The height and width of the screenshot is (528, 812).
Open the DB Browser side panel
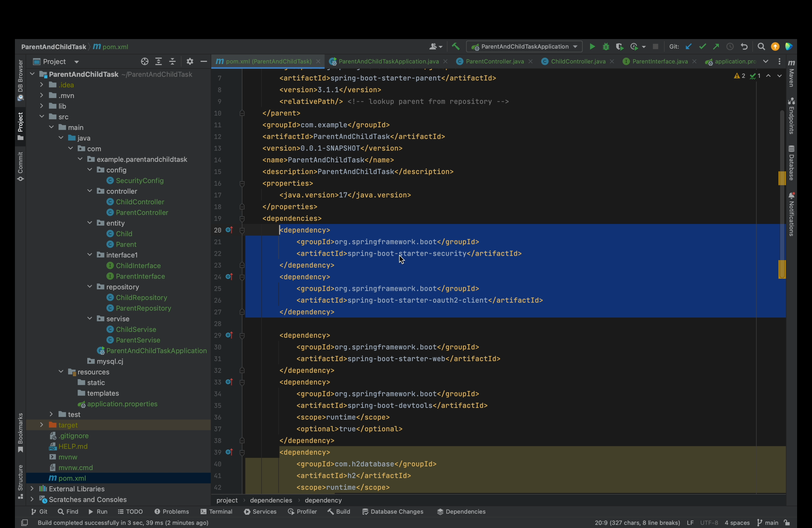coord(20,80)
